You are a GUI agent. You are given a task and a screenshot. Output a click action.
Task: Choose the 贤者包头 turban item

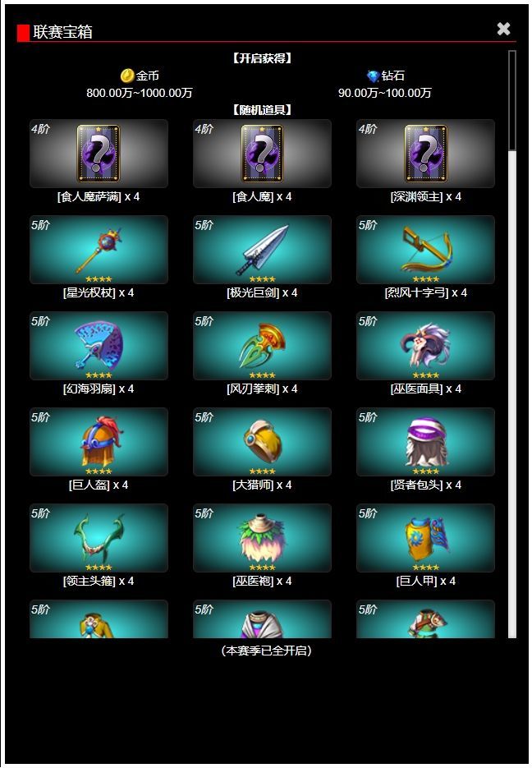[425, 441]
